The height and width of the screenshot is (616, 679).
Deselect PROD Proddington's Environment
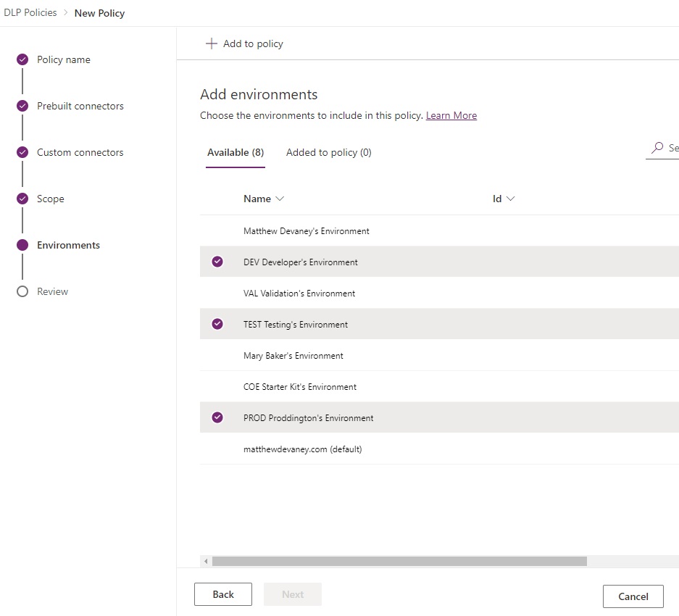click(217, 417)
